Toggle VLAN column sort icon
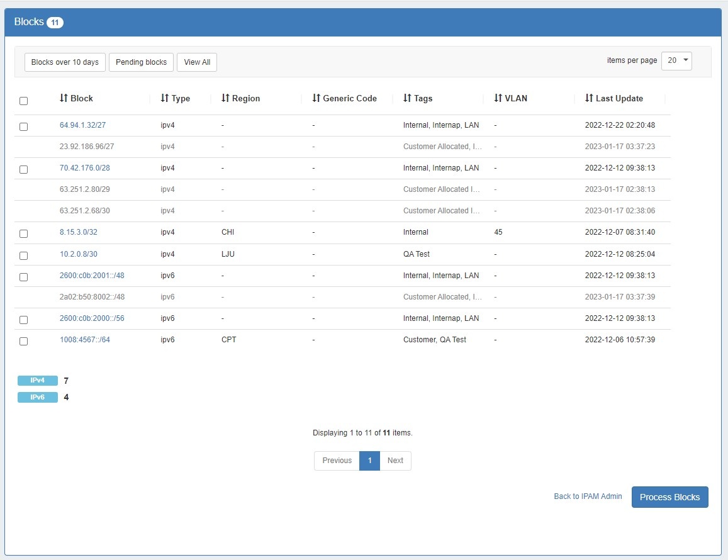This screenshot has height=560, width=728. point(498,98)
